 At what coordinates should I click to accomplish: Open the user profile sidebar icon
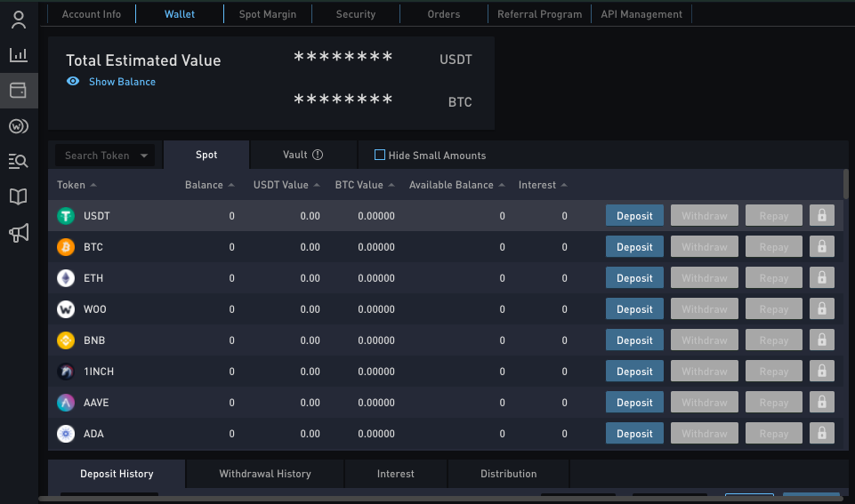point(19,20)
